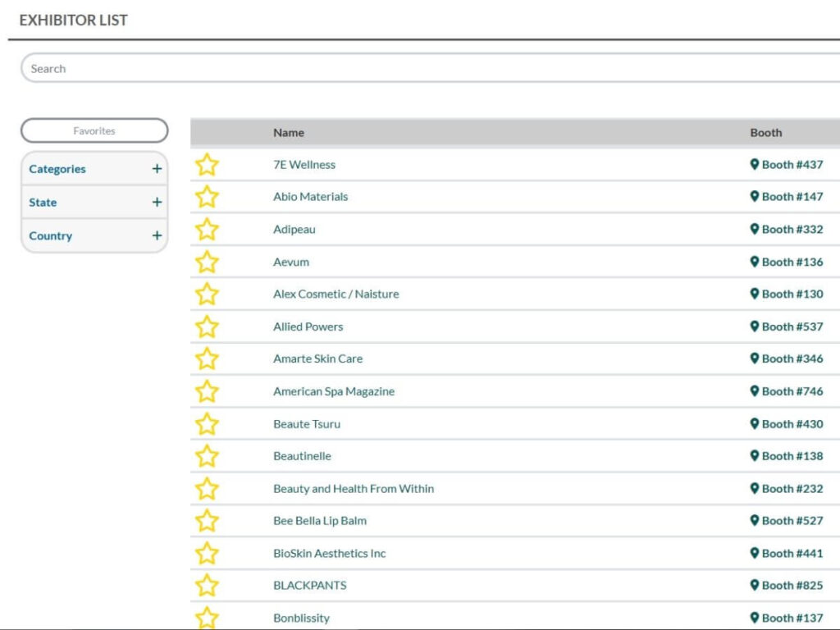Image resolution: width=840 pixels, height=630 pixels.
Task: Expand the Country filter plus
Action: pos(157,235)
